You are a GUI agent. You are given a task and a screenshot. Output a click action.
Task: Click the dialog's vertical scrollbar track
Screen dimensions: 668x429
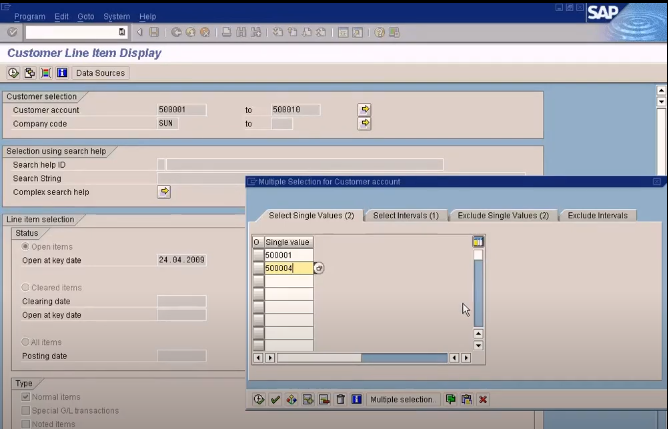[478, 293]
